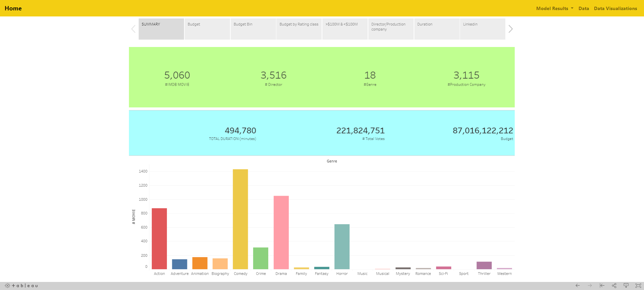The height and width of the screenshot is (290, 644).
Task: Select the orange Animation bar
Action: click(200, 263)
